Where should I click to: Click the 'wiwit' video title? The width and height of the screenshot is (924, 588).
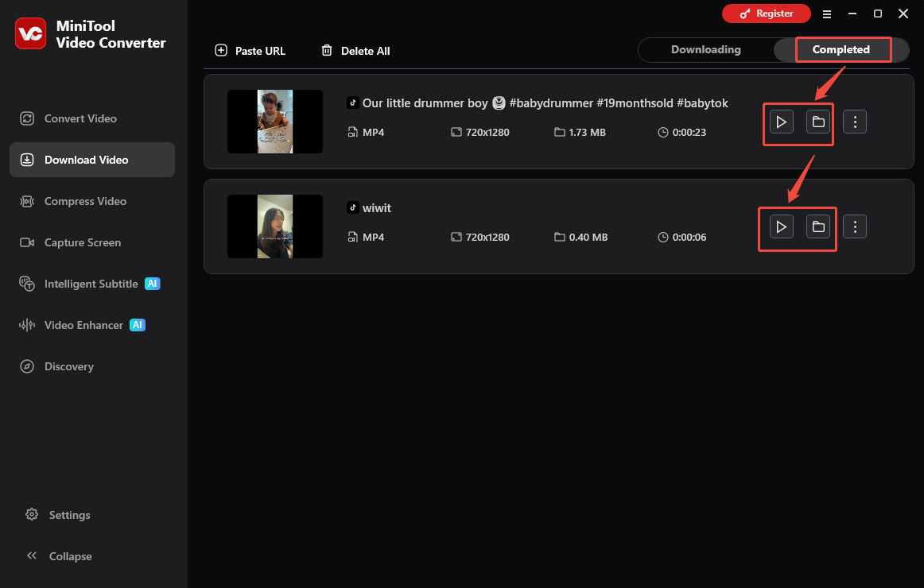click(x=377, y=207)
